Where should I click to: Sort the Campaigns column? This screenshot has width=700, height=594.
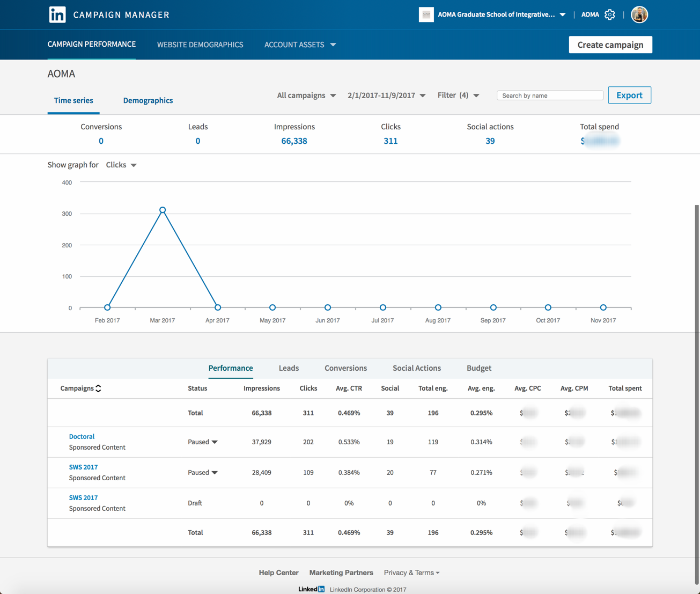98,388
